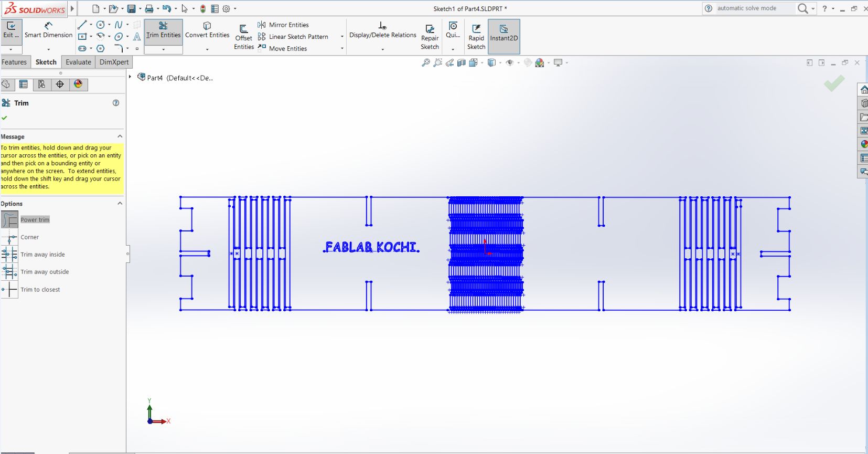Click the Offset Entities button
868x454 pixels.
[x=244, y=37]
